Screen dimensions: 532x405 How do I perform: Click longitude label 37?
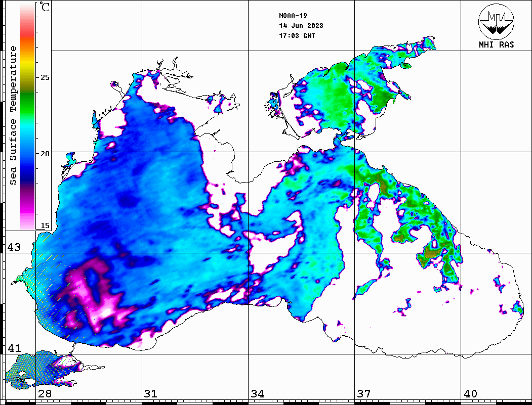[x=364, y=393]
